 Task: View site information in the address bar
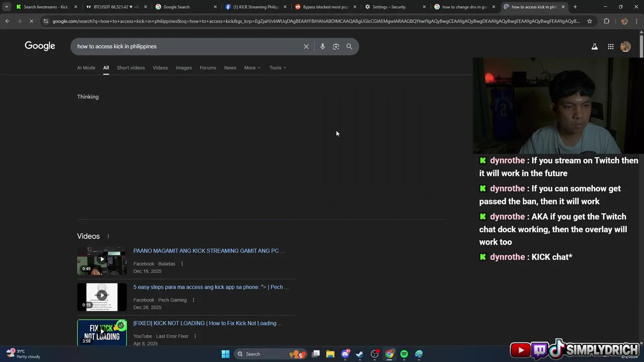tap(46, 21)
